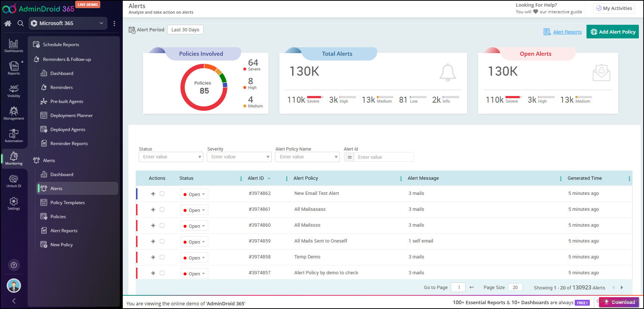Click the Add Alert Policy button
Viewport: 644px width, 309px height.
(x=613, y=32)
